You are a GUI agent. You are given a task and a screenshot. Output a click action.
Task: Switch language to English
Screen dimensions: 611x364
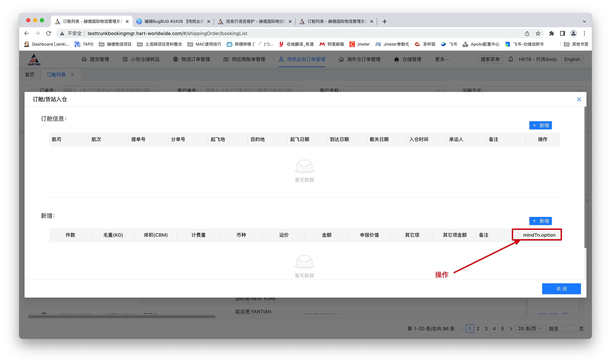pyautogui.click(x=572, y=59)
